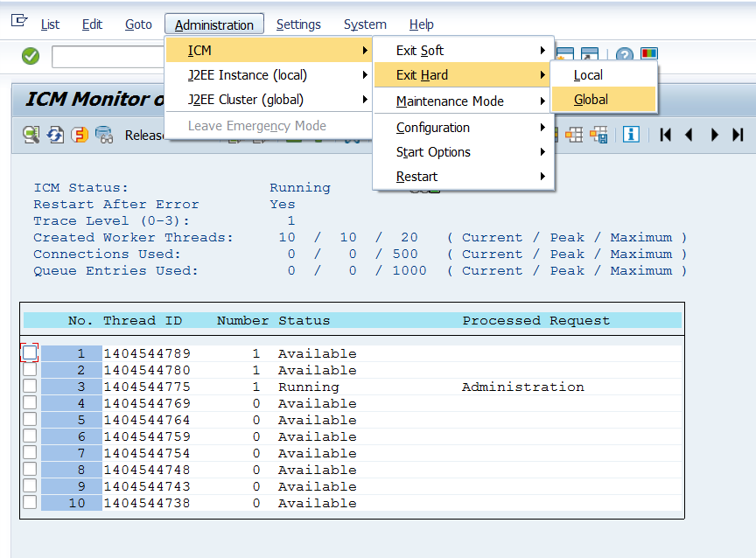The height and width of the screenshot is (558, 756).
Task: Click the blue question mark Help icon
Action: pyautogui.click(x=625, y=54)
